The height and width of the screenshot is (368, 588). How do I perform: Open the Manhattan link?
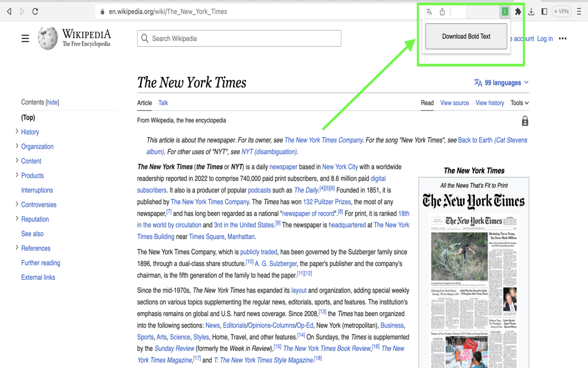pyautogui.click(x=241, y=236)
